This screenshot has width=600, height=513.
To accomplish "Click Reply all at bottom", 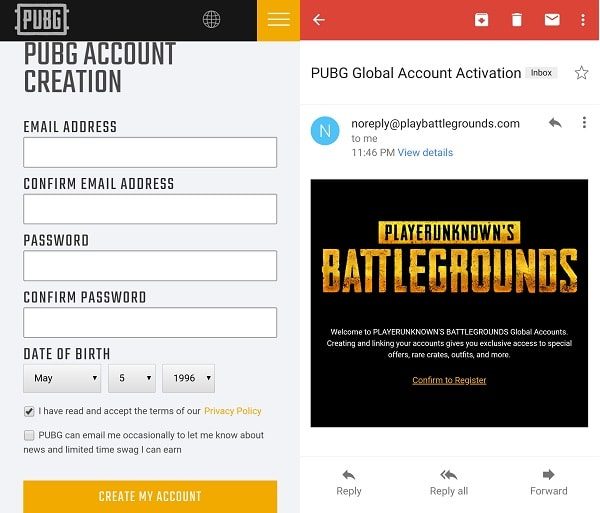I will click(x=448, y=481).
